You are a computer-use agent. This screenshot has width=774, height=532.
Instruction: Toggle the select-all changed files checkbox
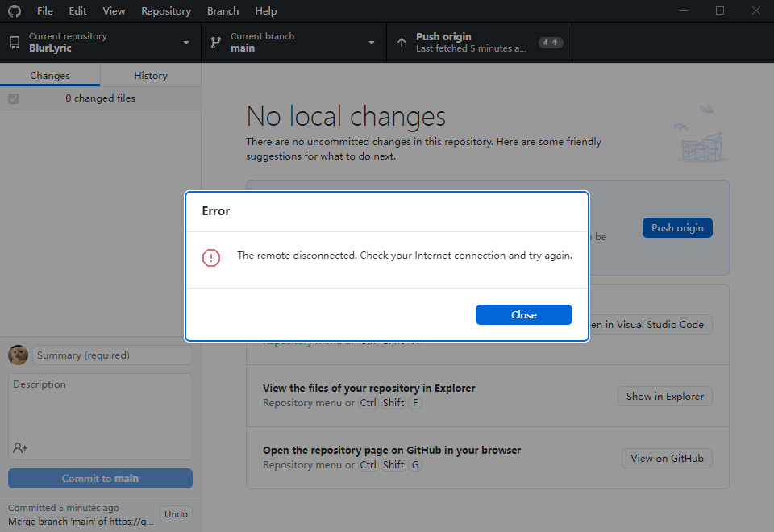[x=12, y=98]
